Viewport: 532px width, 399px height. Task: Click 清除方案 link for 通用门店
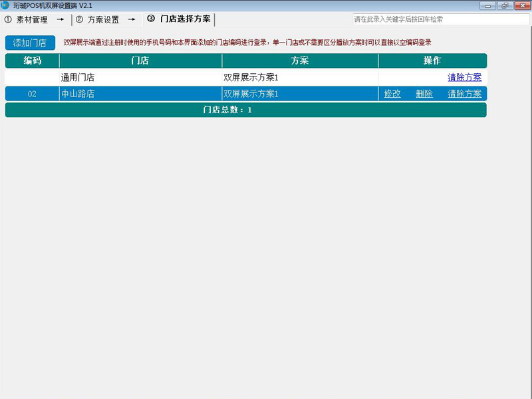(464, 77)
